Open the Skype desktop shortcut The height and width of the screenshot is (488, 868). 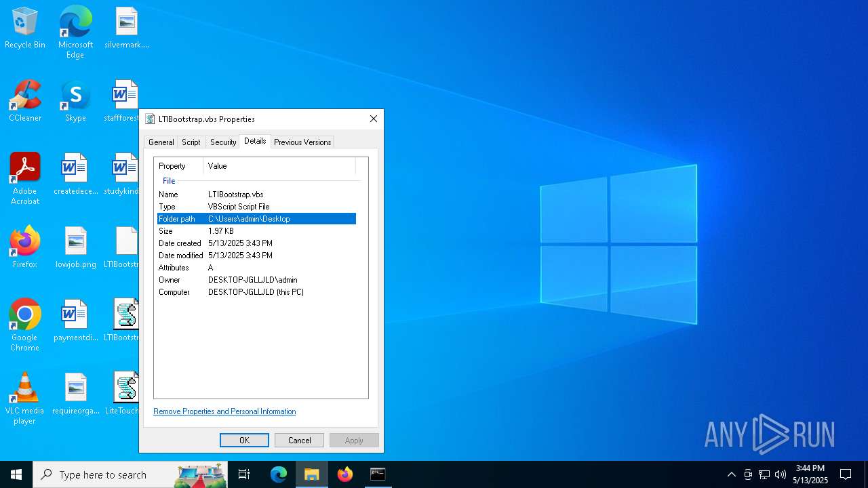coord(75,101)
